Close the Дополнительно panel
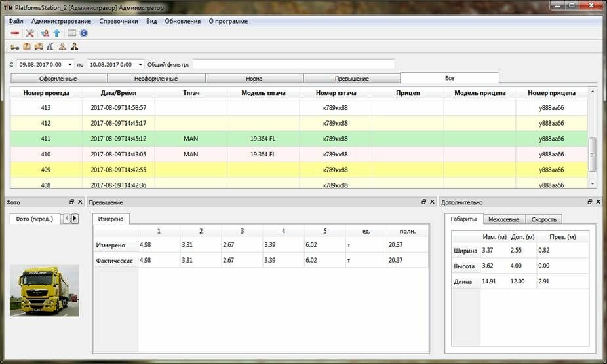This screenshot has width=607, height=364. 598,202
